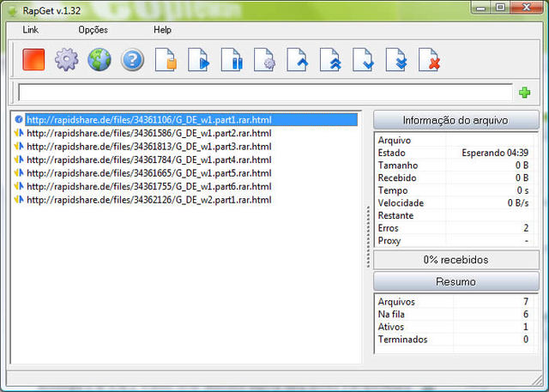Select the G_DE_w1.part4.rar.html link row
Screen dimensions: 549x392
click(149, 160)
